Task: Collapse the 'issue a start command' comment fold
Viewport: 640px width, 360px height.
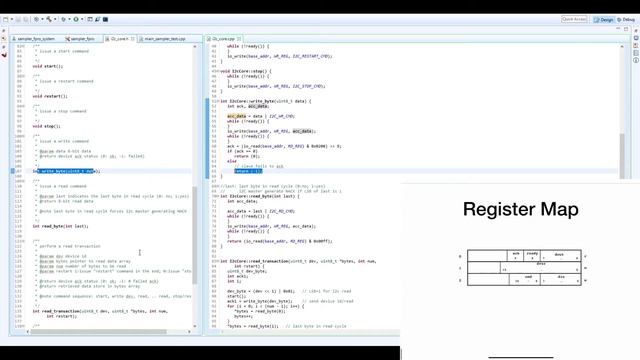Action: click(24, 46)
